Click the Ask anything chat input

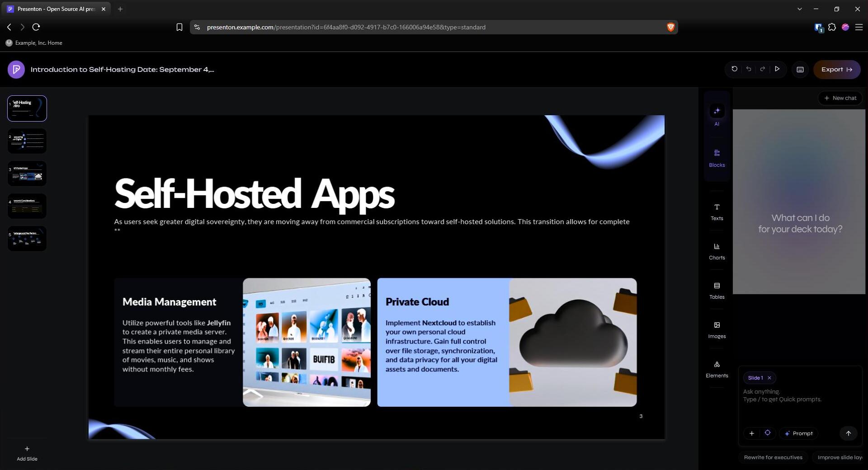(x=800, y=395)
